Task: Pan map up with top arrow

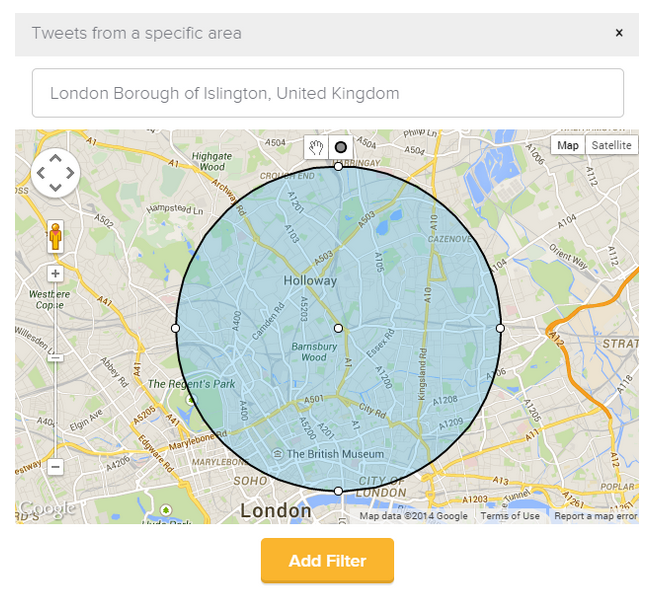Action: tap(56, 158)
